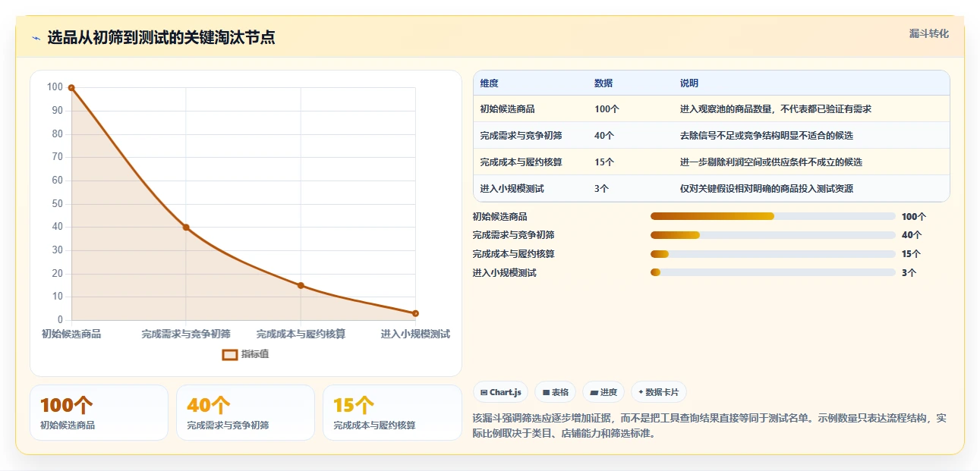Click the 初始候选商品 x-axis label
980x471 pixels.
[71, 334]
